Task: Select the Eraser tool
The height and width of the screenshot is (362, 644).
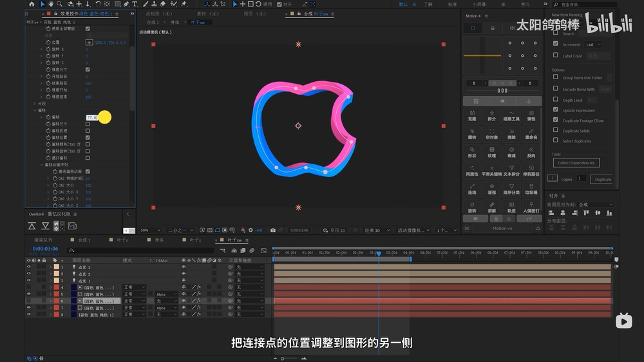Action: pos(163,4)
